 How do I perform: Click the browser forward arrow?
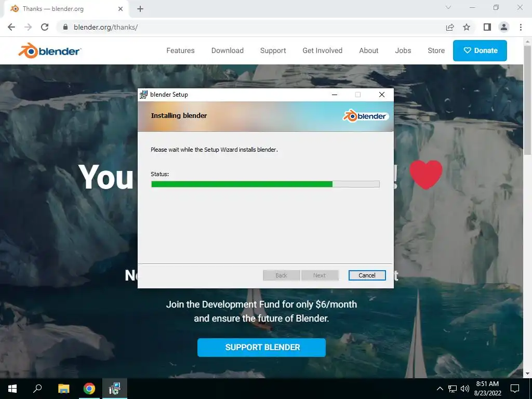[28, 27]
